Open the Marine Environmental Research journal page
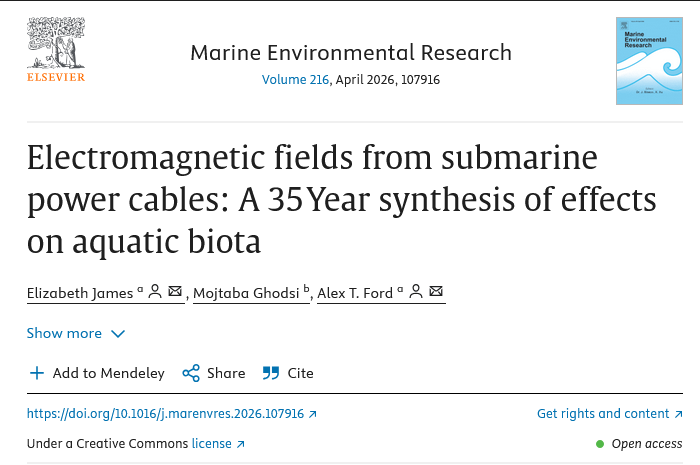Screen dimensions: 700x465 [351, 53]
